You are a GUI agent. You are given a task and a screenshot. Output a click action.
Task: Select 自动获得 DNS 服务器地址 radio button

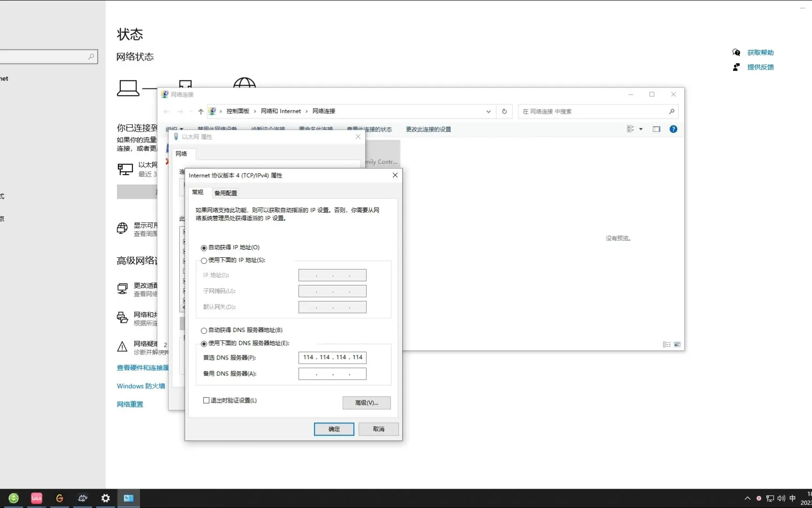coord(204,331)
